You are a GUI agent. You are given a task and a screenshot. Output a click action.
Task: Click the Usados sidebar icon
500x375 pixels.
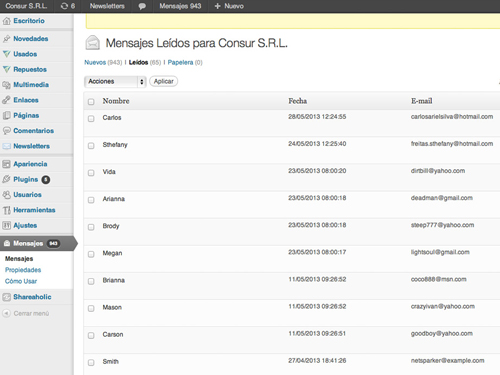pos(6,54)
